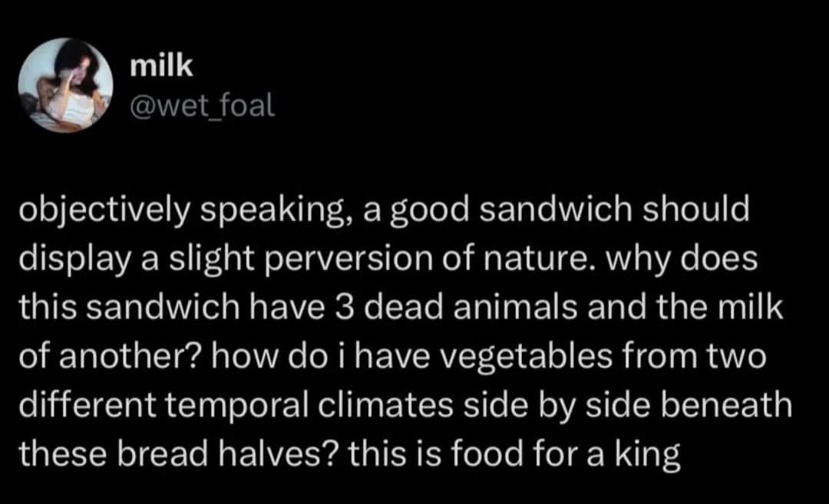Click the @wet_foal username handle
The height and width of the screenshot is (504, 829).
point(202,105)
